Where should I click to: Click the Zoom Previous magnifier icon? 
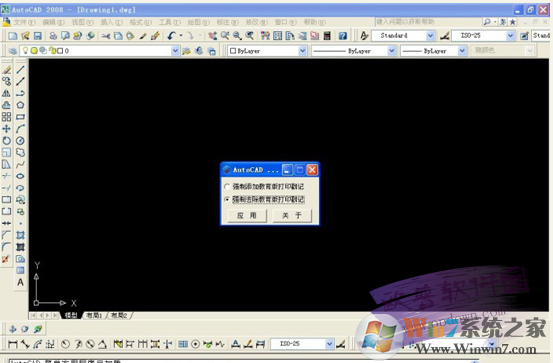[x=250, y=36]
